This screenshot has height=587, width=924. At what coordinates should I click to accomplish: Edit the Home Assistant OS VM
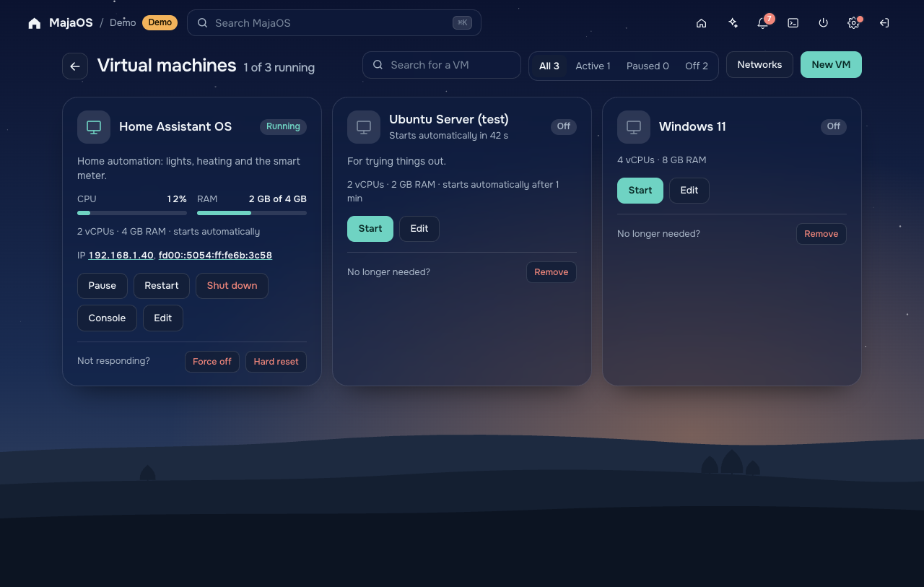[x=163, y=318]
